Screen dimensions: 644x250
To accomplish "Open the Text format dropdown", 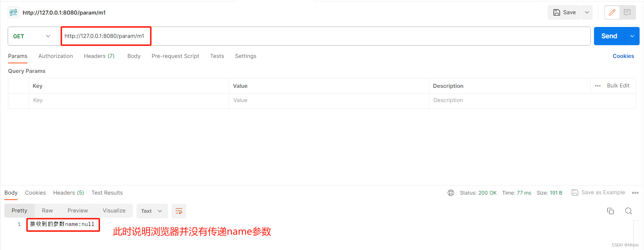I will [x=152, y=211].
